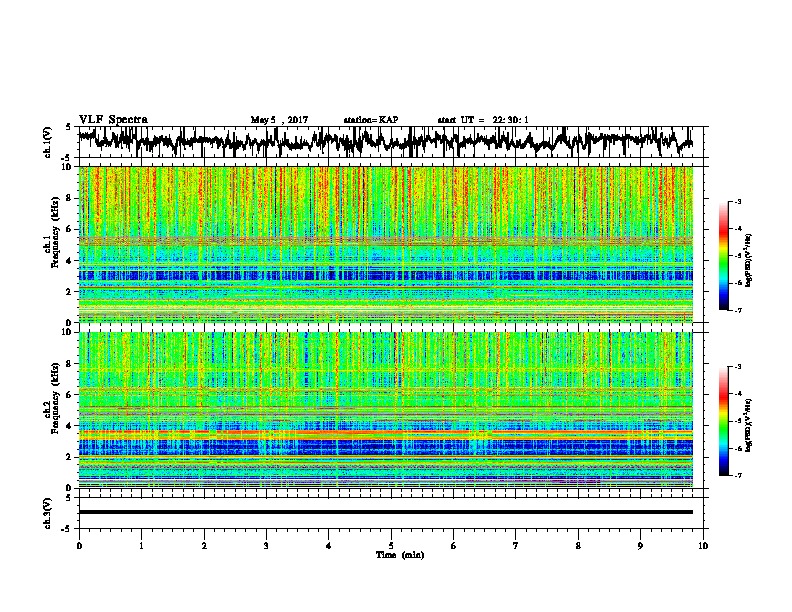This screenshot has height=612, width=792.
Task: Click the ch.2 "Frequency (kHz)" axis label
Action: (x=55, y=398)
